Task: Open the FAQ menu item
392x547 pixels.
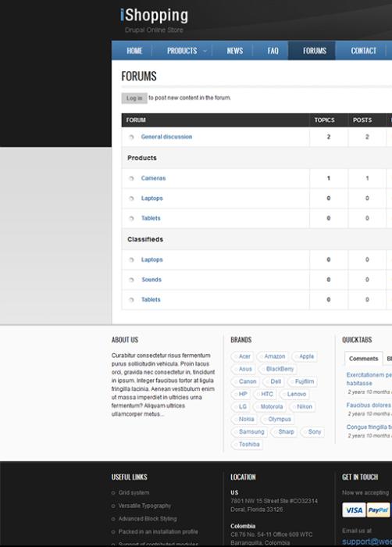Action: (273, 51)
